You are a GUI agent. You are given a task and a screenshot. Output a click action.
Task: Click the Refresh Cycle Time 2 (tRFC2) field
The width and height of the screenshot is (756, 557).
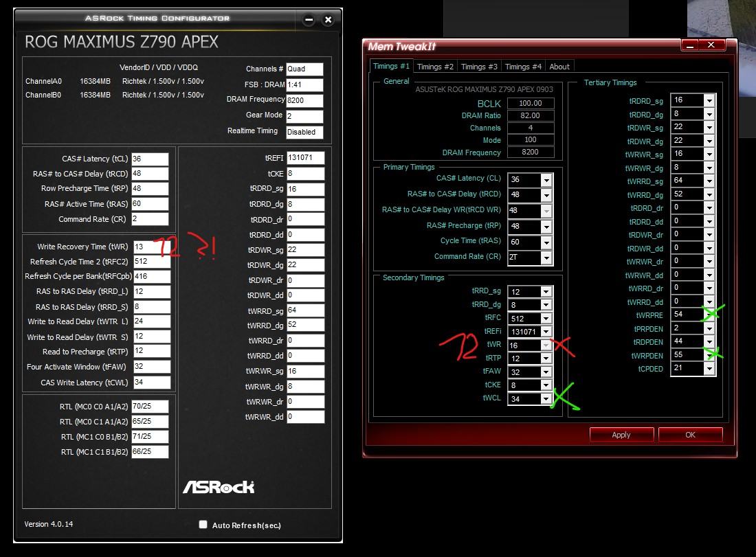tap(151, 262)
